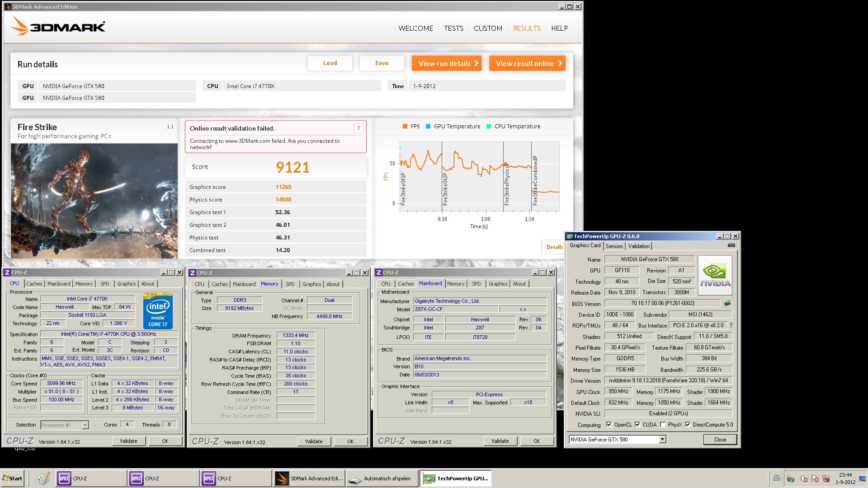The image size is (868, 488).
Task: Click the Fire Strike benchmark thumbnail image
Action: click(94, 201)
